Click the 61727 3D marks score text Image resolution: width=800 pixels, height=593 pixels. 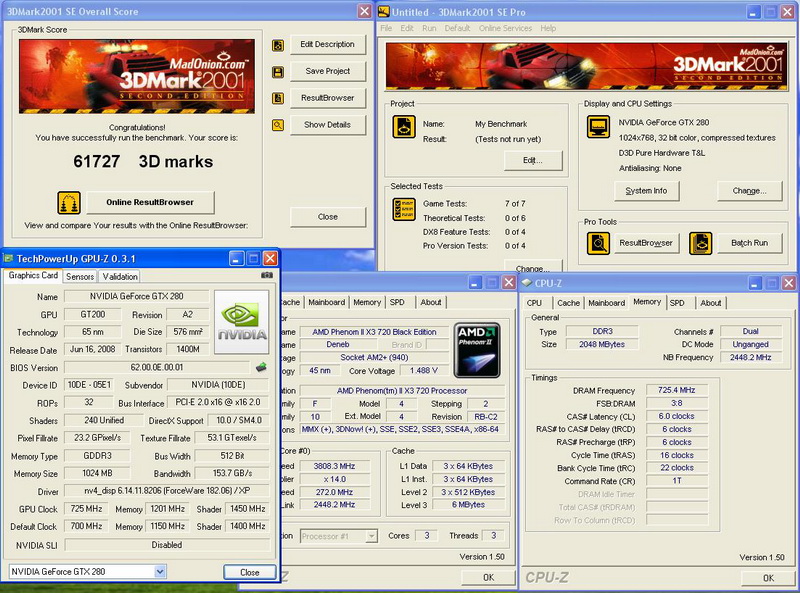[x=143, y=162]
